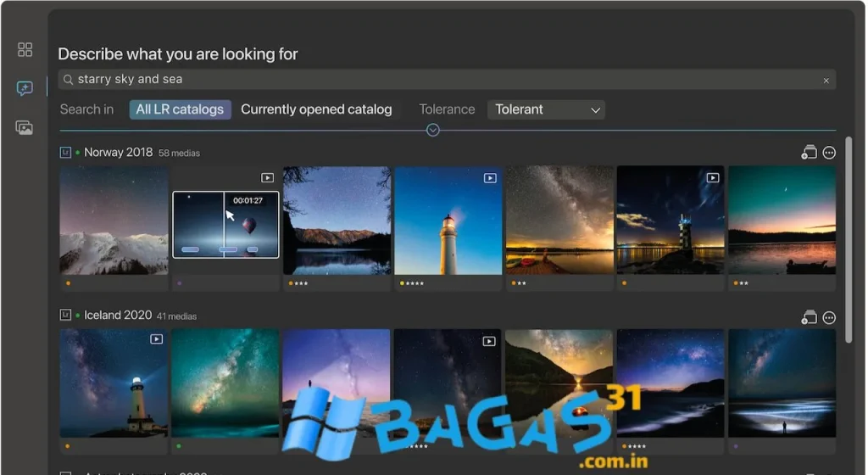The image size is (868, 475).
Task: Click orange label under Iceland lighthouse thumbnail
Action: pyautogui.click(x=68, y=446)
